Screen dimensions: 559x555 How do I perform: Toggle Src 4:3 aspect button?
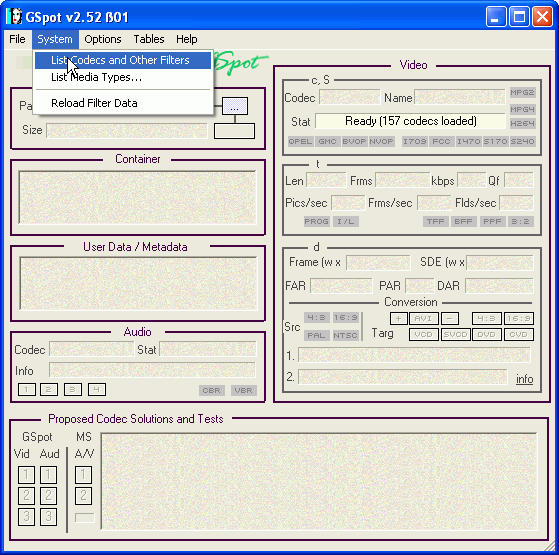[316, 318]
